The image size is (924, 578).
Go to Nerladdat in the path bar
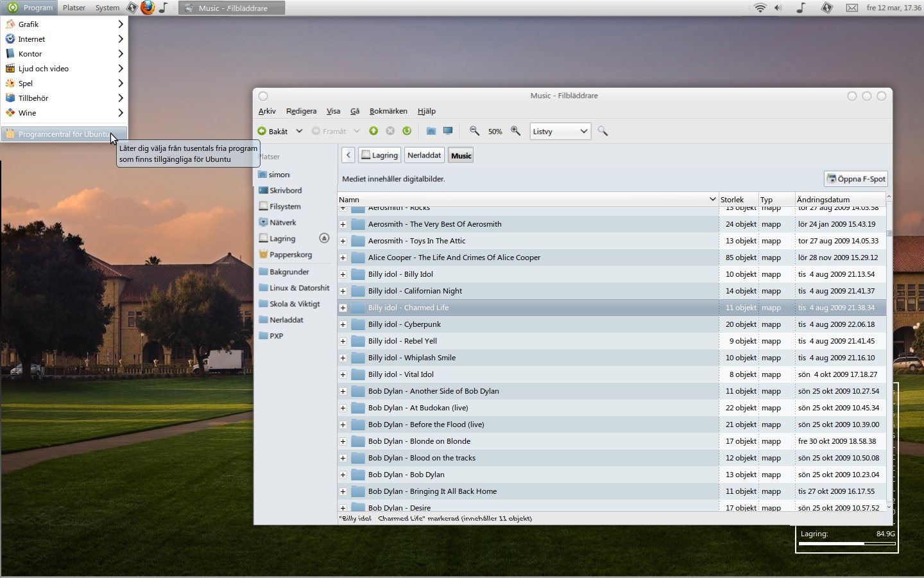[x=424, y=155]
